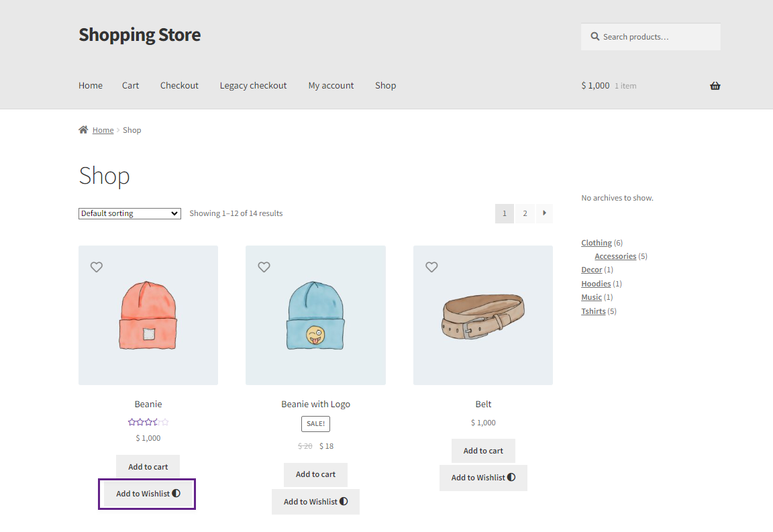The width and height of the screenshot is (773, 532).
Task: Go to Checkout in navigation
Action: coord(179,85)
